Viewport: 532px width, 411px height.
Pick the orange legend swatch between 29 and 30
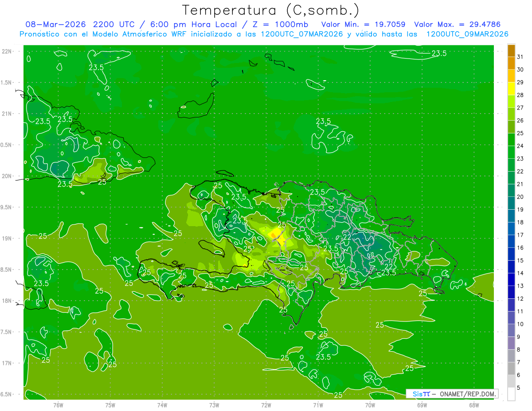coord(511,76)
